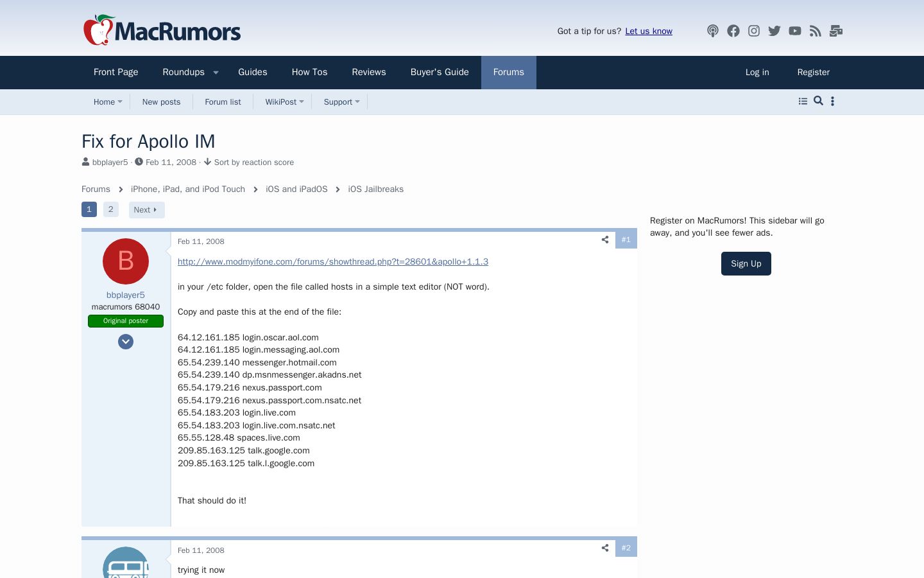Click the avatar of the second poster

pos(126,562)
